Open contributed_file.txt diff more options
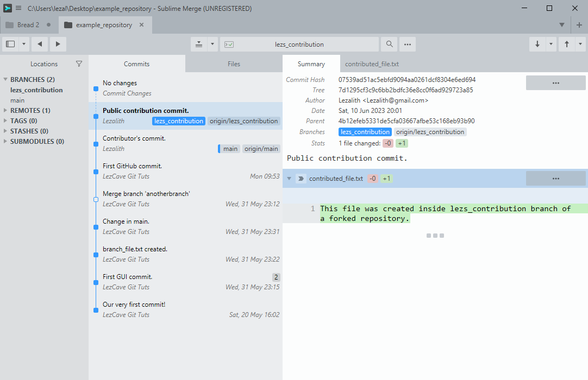Image resolution: width=588 pixels, height=380 pixels. pyautogui.click(x=556, y=179)
